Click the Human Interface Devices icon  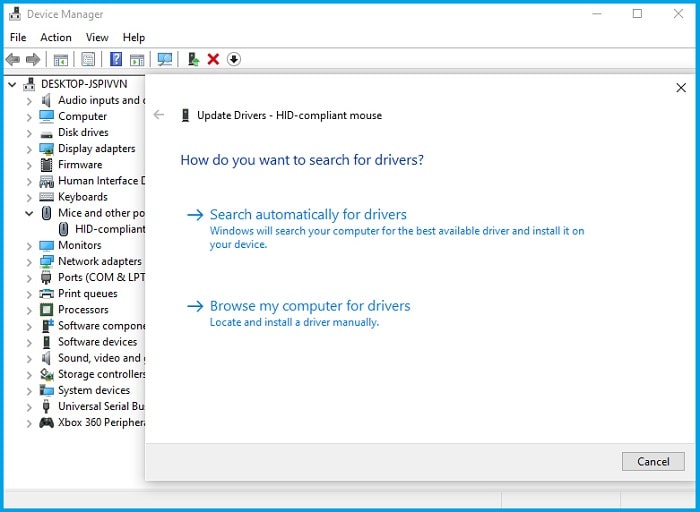coord(46,181)
